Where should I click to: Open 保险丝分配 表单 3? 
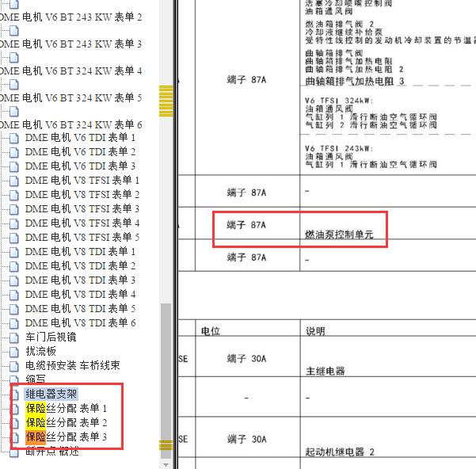[x=67, y=437]
